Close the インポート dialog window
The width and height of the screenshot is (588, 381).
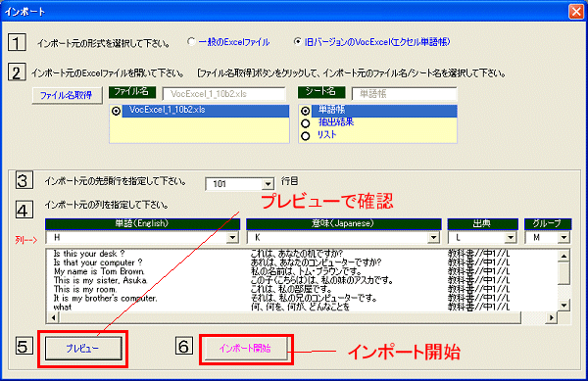click(576, 11)
